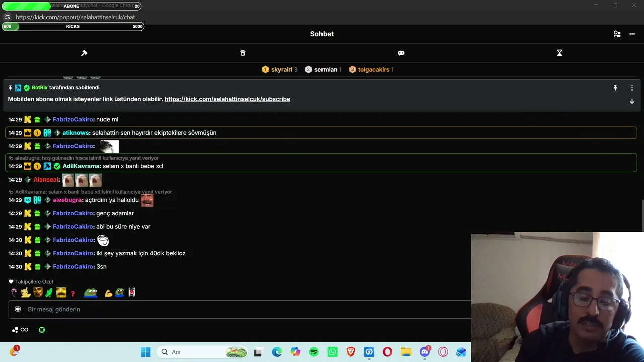
Task: Collapse the pinned message with down arrow
Action: tap(632, 101)
